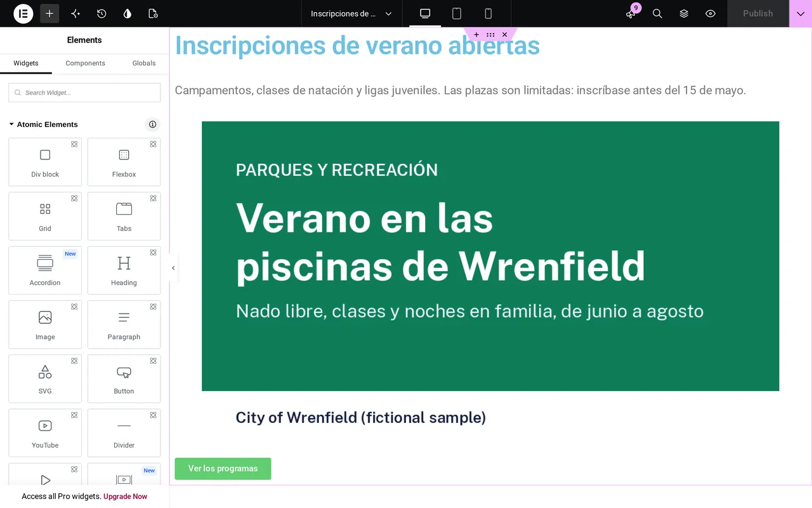Screen dimensions: 812x508
Task: Switch to the Components tab
Action: (x=86, y=63)
